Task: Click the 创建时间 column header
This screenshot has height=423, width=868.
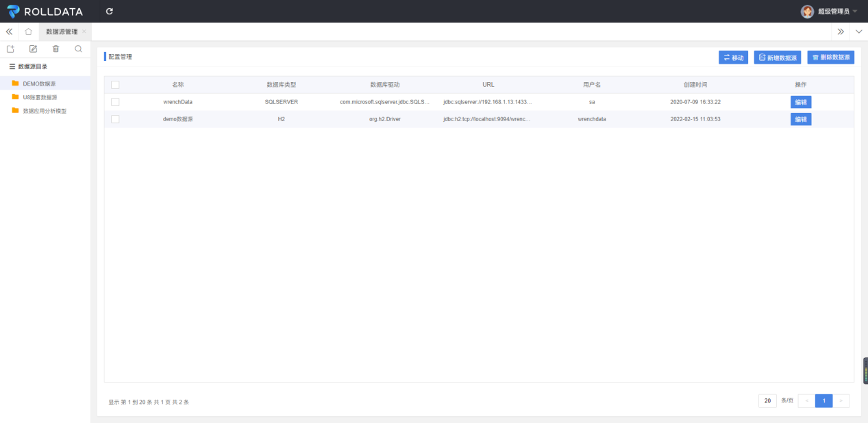Action: (x=695, y=85)
